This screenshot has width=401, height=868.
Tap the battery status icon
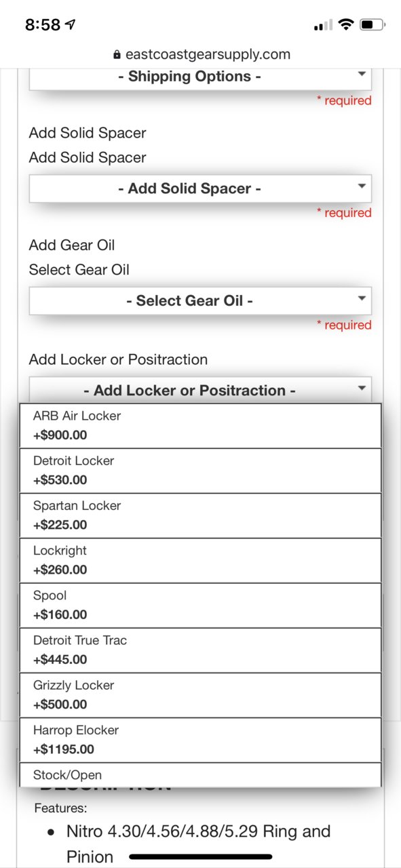click(373, 25)
